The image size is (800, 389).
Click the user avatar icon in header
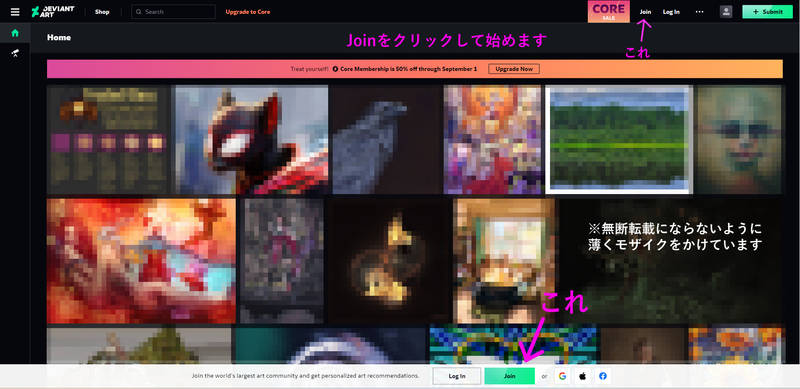click(726, 12)
